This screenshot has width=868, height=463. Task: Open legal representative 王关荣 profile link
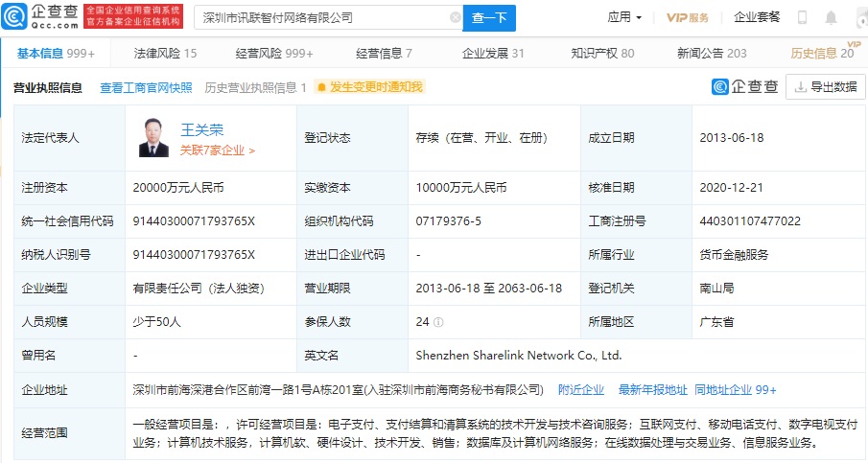click(202, 130)
